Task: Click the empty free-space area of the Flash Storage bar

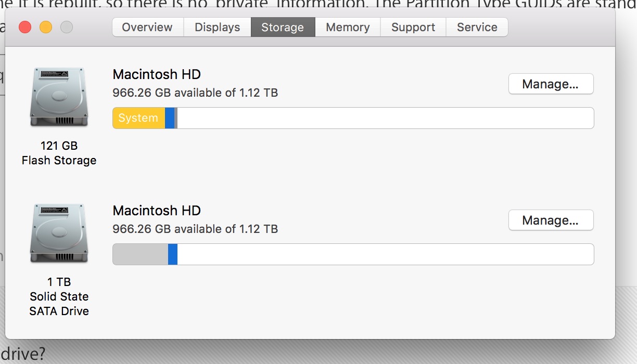Action: point(385,118)
